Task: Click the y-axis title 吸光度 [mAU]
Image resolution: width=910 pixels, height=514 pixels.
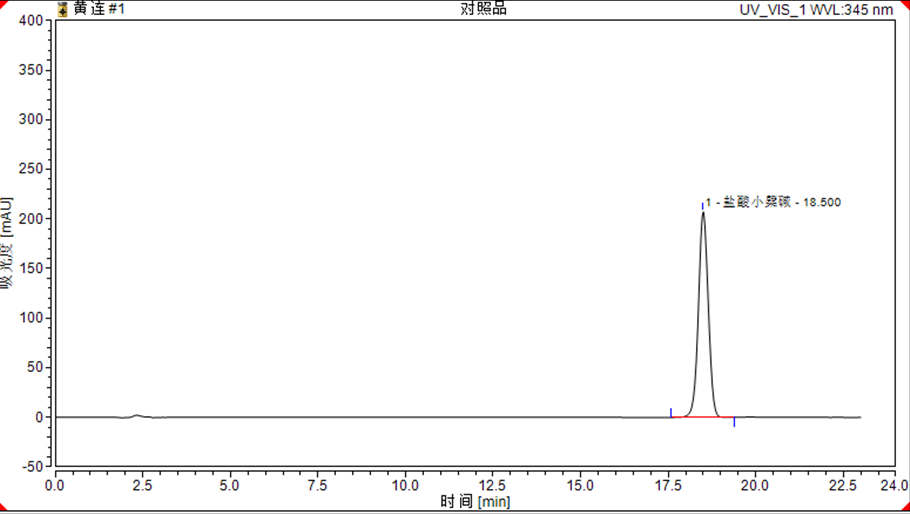Action: [8, 243]
